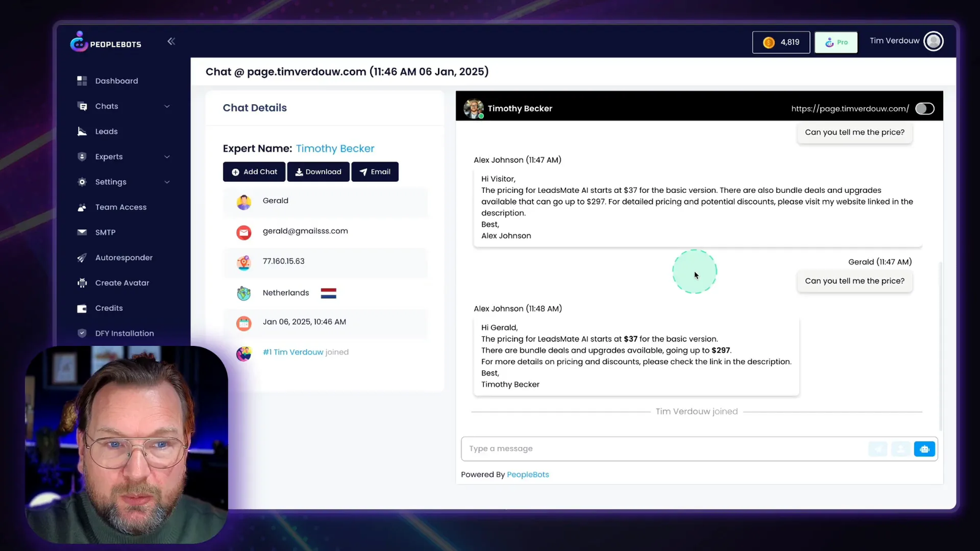Click the Email chat button
This screenshot has height=551, width=980.
point(375,172)
